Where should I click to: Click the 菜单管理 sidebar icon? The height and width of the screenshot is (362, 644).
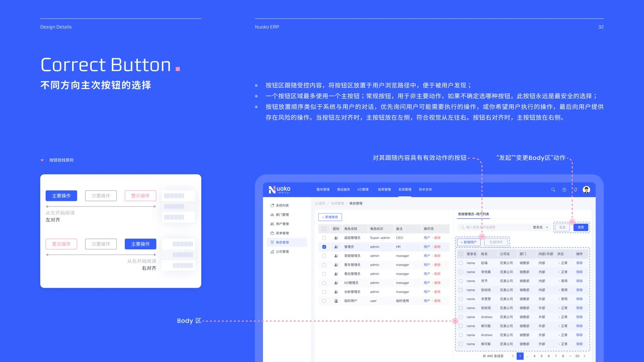point(272,233)
